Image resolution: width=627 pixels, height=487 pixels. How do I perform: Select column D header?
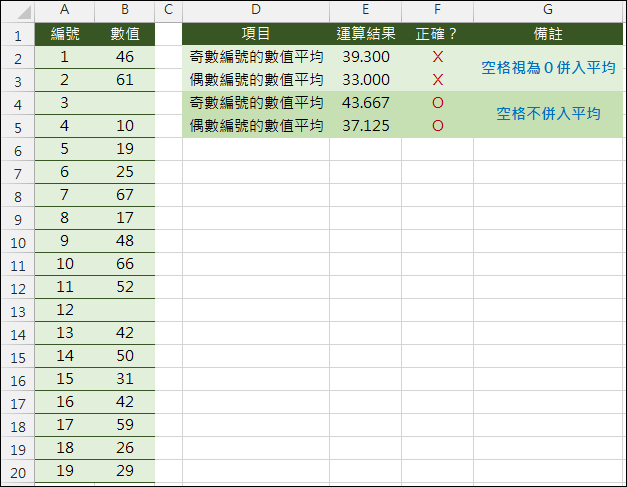[x=256, y=10]
